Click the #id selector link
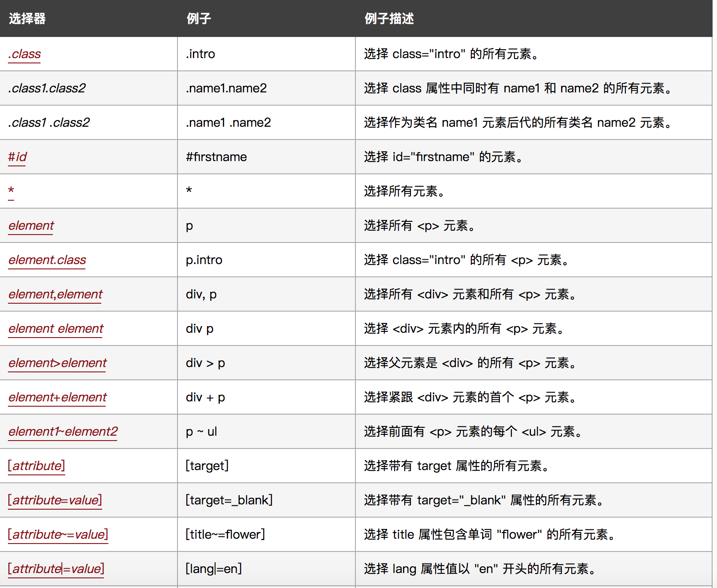 click(x=17, y=157)
